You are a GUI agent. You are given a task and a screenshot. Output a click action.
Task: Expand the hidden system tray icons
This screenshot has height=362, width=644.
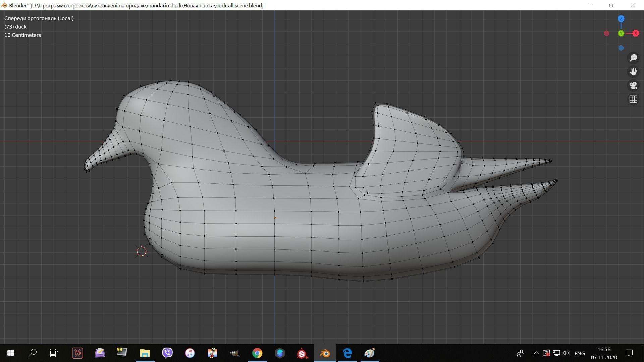point(536,353)
